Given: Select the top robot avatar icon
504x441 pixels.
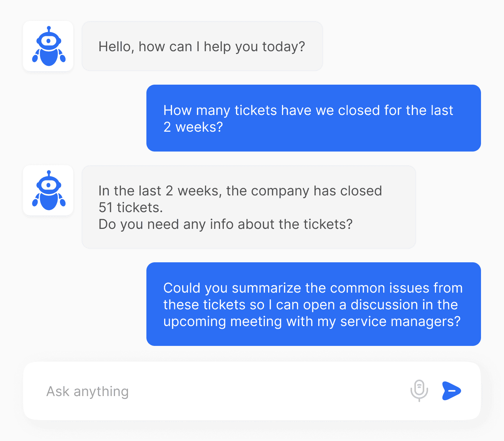Looking at the screenshot, I should [x=48, y=46].
